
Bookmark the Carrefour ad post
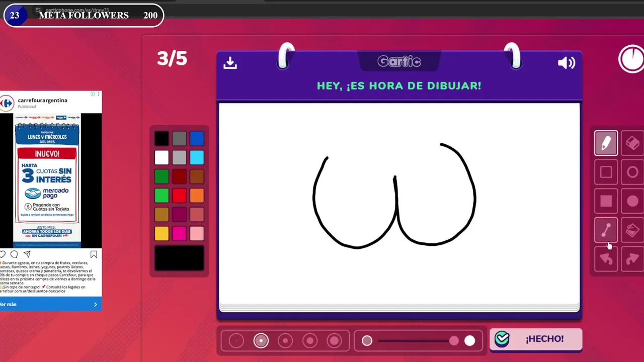tap(94, 254)
